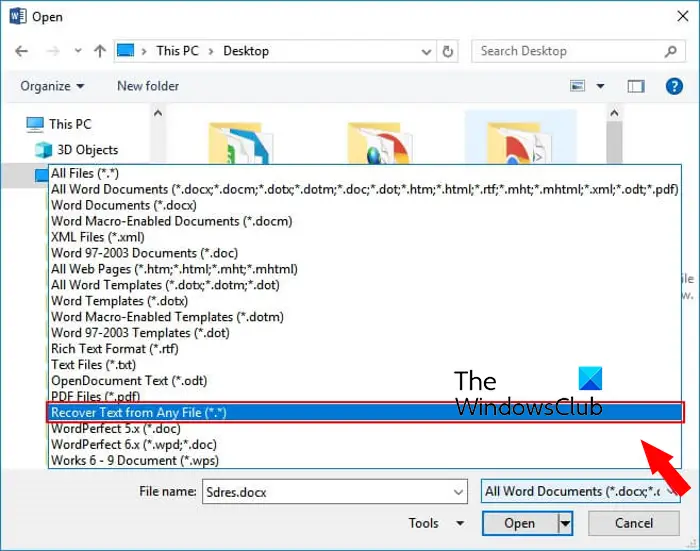The width and height of the screenshot is (700, 551).
Task: Expand the Open button split arrow
Action: pos(565,523)
